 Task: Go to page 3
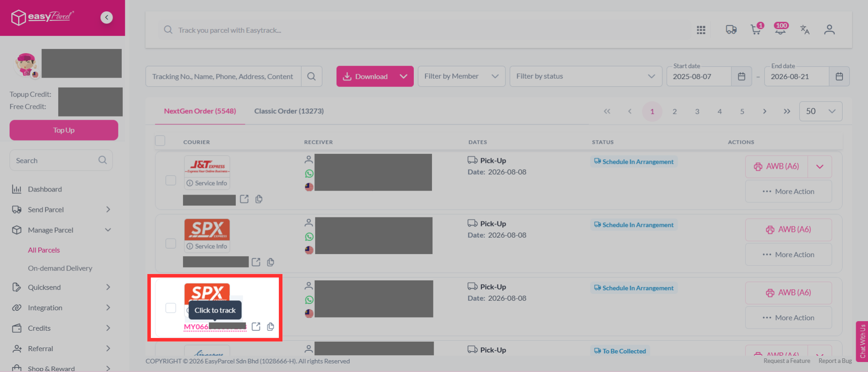tap(697, 111)
